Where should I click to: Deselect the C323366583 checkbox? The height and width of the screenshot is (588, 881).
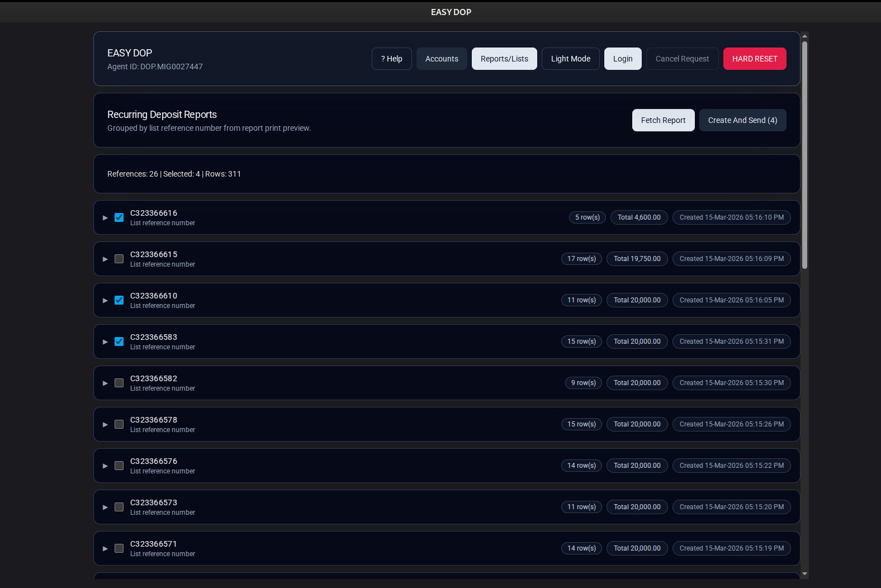pyautogui.click(x=119, y=342)
